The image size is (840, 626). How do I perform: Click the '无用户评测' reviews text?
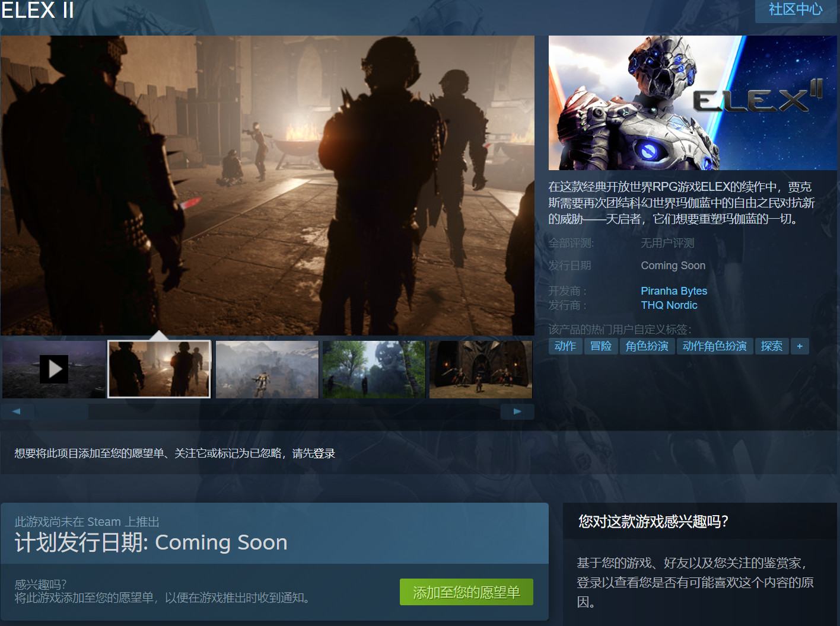click(667, 243)
